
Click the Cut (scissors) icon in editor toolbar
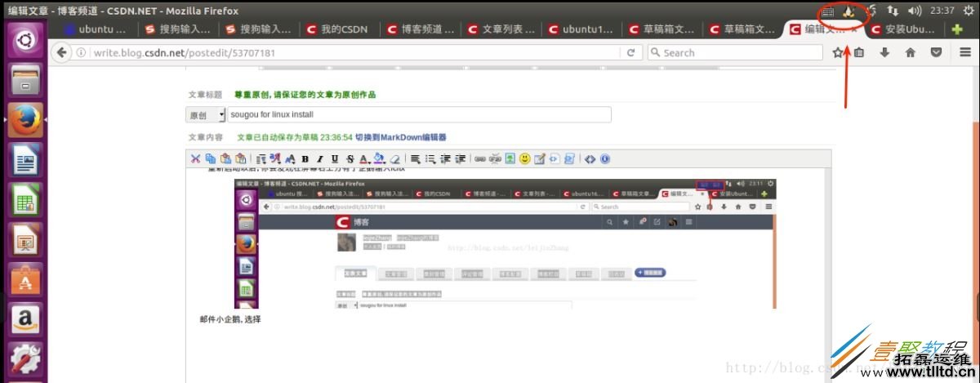195,158
